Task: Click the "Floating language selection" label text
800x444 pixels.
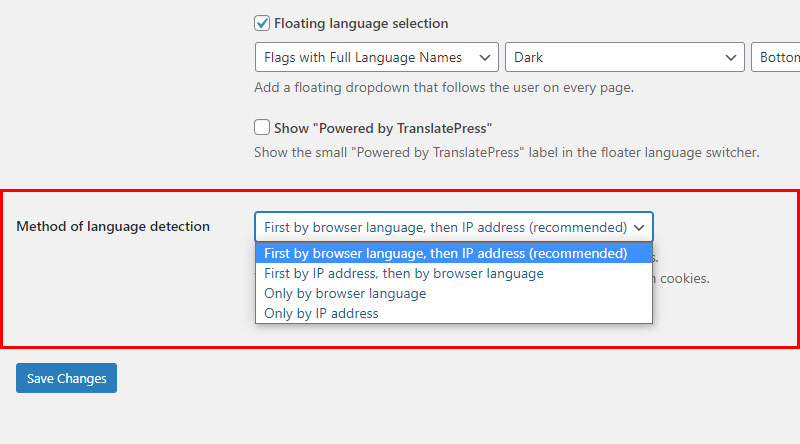Action: coord(361,23)
